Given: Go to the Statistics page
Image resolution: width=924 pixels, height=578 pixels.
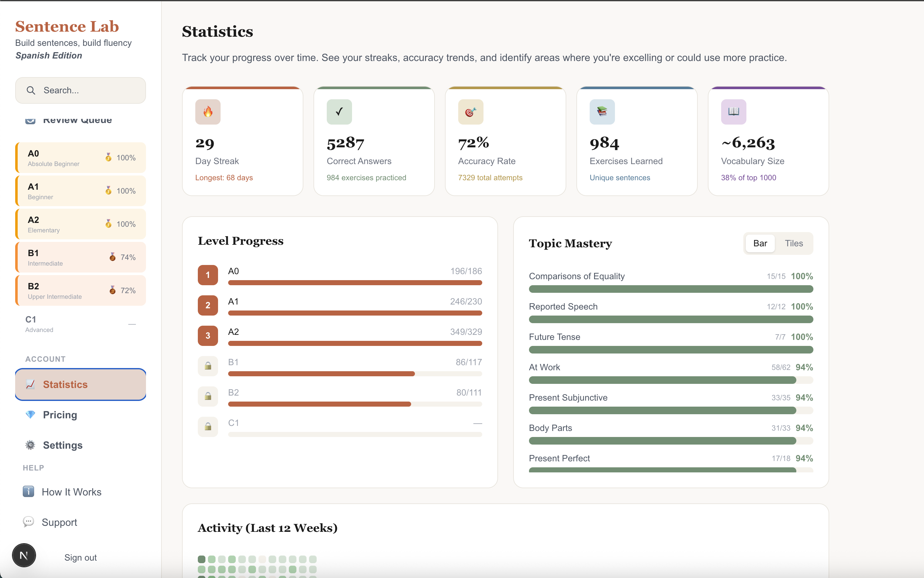Looking at the screenshot, I should click(x=81, y=384).
